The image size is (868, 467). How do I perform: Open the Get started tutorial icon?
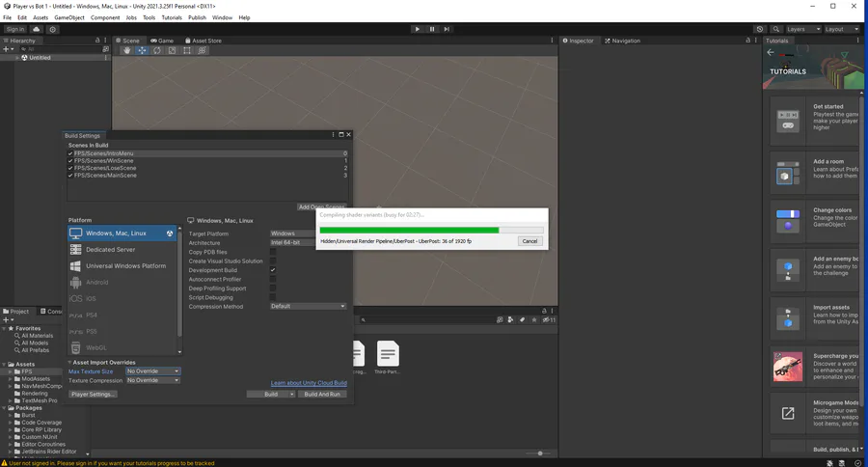(x=788, y=121)
